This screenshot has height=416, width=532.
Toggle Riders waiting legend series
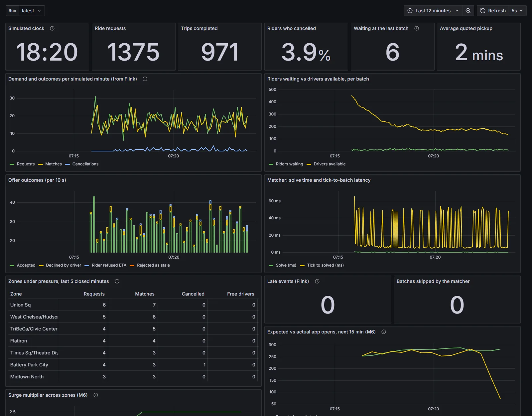tap(289, 164)
